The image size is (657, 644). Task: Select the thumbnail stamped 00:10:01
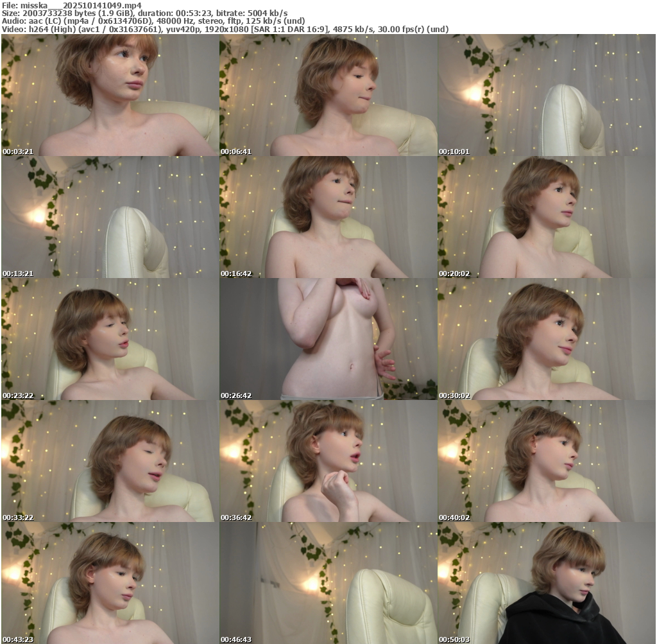tap(547, 95)
